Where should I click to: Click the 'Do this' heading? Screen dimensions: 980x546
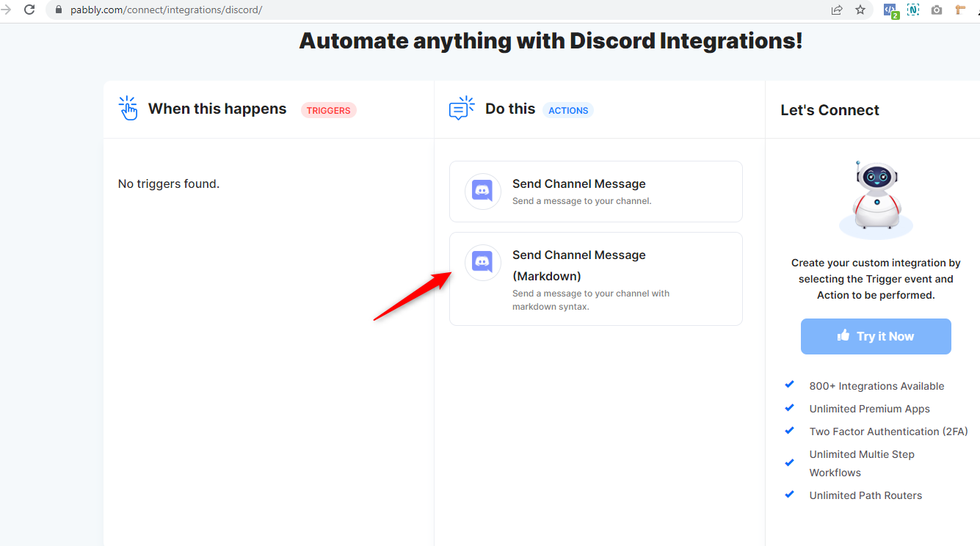[510, 109]
